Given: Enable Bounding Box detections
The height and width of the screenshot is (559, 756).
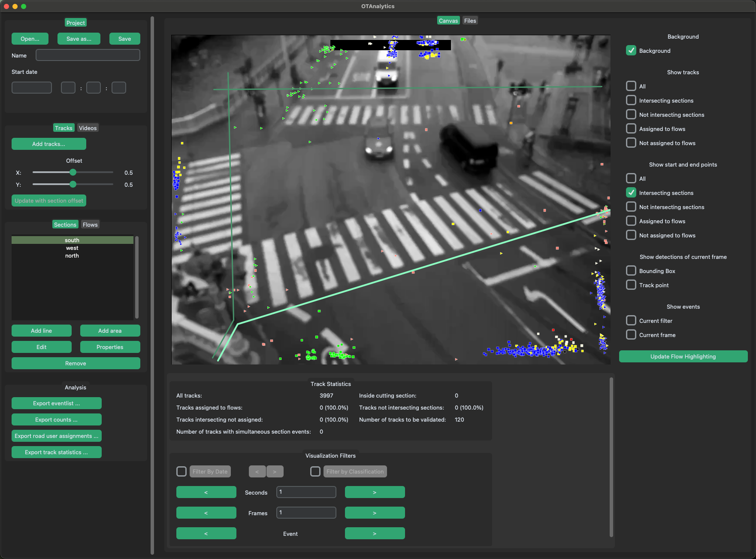Looking at the screenshot, I should click(x=631, y=270).
